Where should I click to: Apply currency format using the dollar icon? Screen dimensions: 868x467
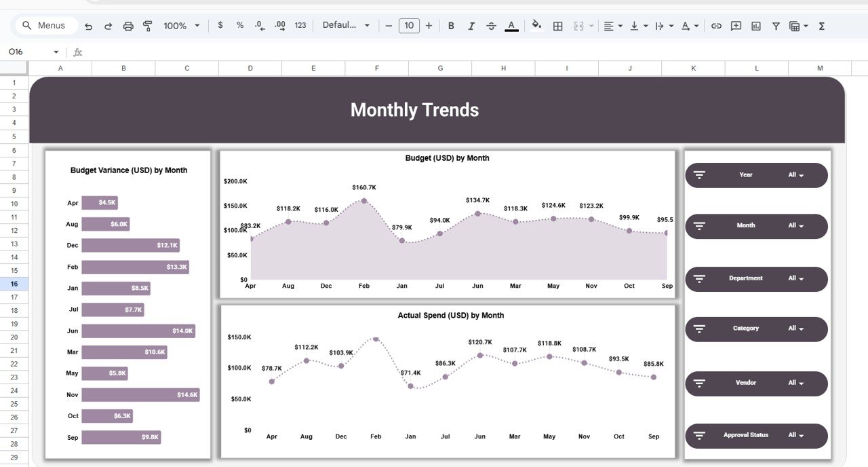tap(220, 25)
